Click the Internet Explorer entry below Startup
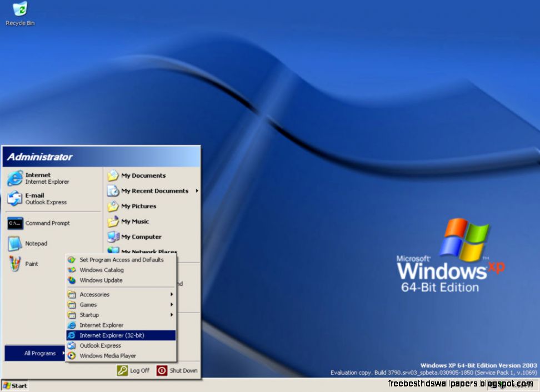Viewport: 540px width, 392px height. 121,325
